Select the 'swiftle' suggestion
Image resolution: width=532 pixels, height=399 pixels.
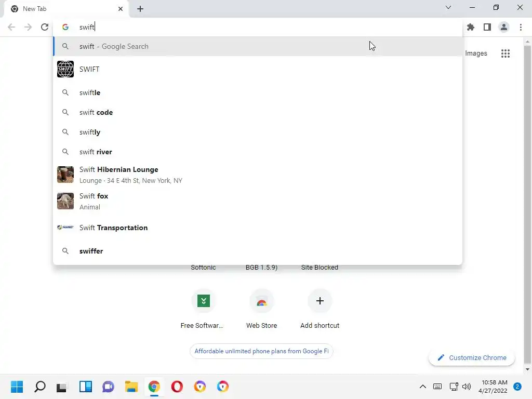coord(258,92)
